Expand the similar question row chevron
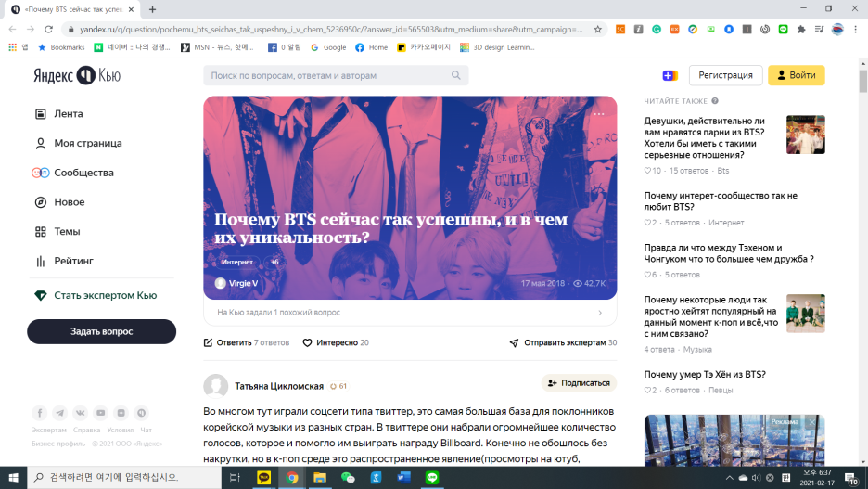The height and width of the screenshot is (489, 868). [x=600, y=313]
